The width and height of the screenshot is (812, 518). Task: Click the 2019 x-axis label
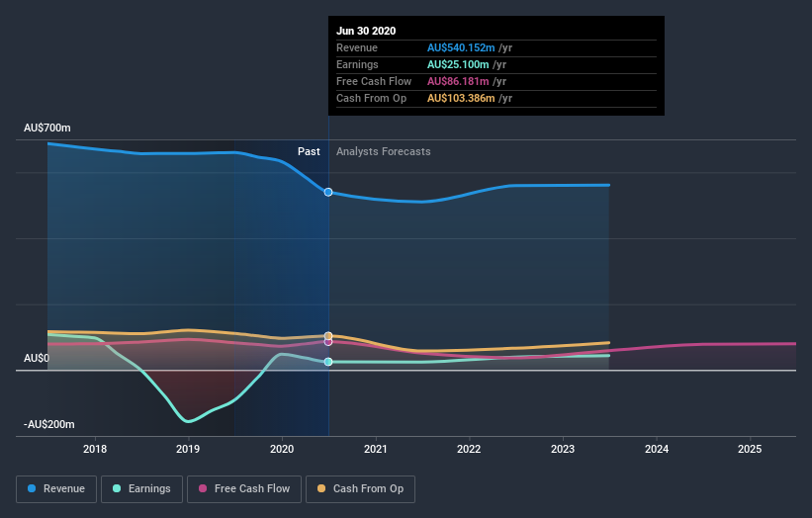coord(188,449)
